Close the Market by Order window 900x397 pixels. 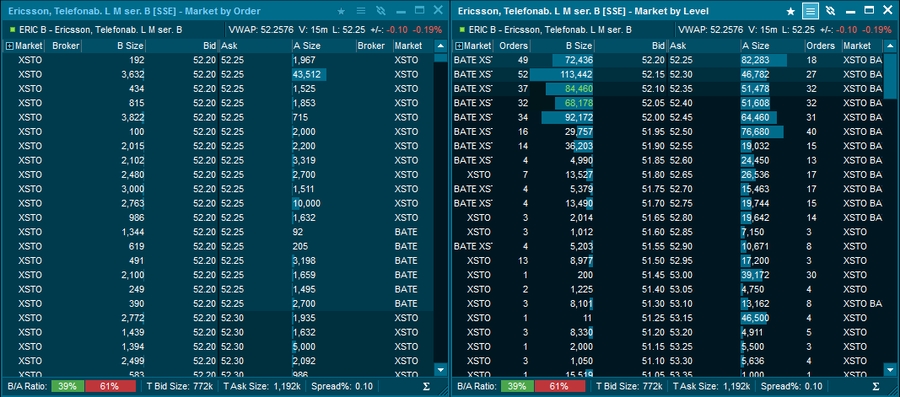(439, 10)
